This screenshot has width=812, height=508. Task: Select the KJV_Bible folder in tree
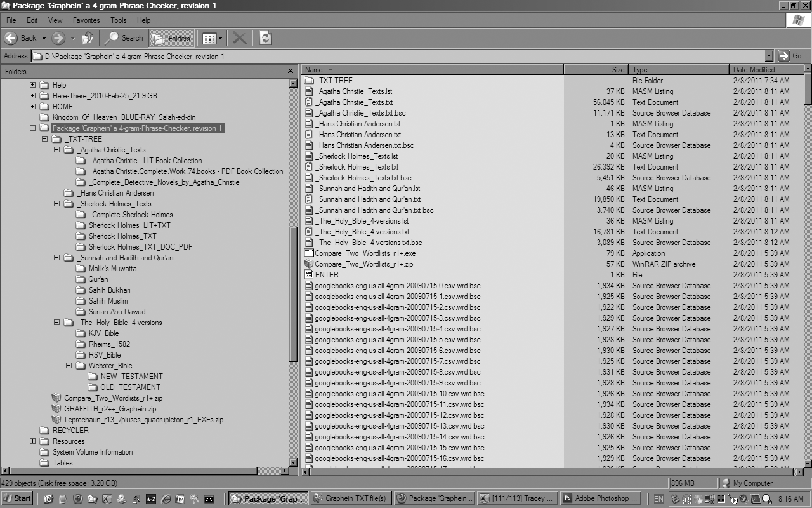(x=103, y=333)
